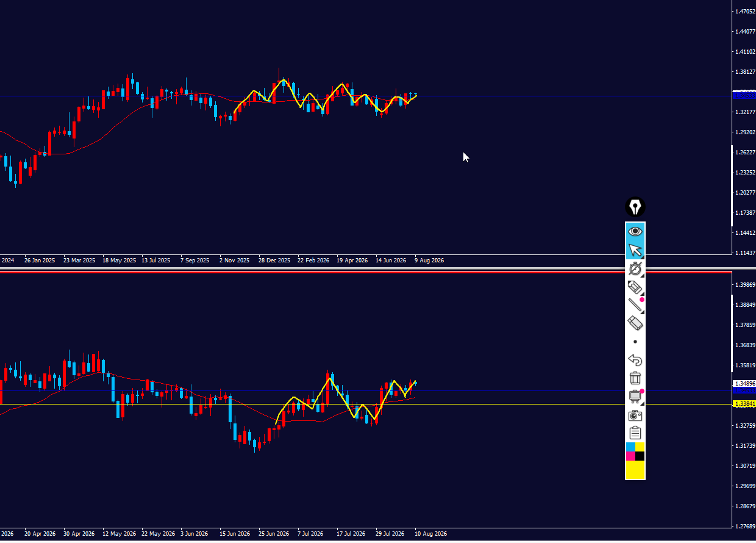Open the whiteboard easel tool

(x=635, y=397)
